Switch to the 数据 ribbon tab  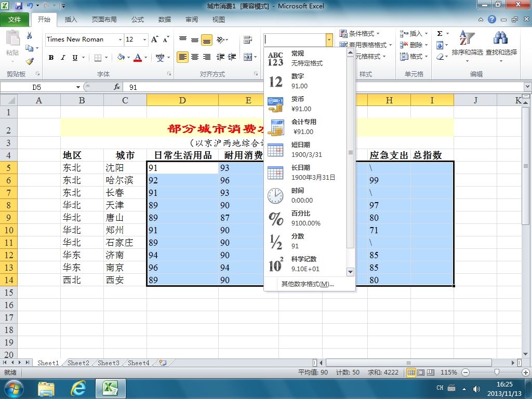(x=165, y=20)
